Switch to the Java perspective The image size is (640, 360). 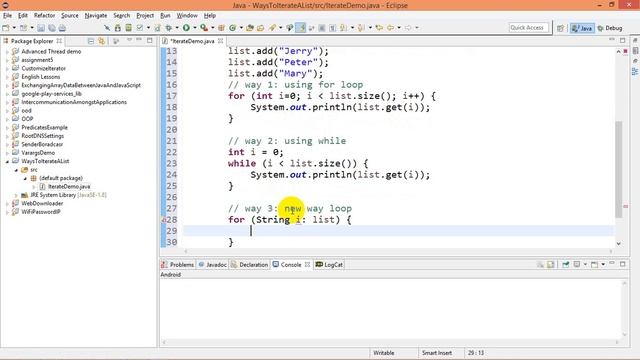(582, 28)
